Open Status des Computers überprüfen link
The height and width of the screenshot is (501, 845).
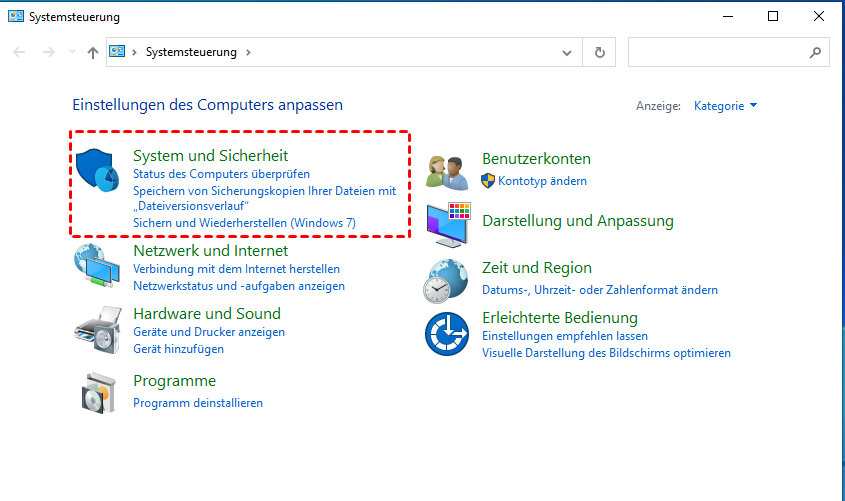(221, 174)
